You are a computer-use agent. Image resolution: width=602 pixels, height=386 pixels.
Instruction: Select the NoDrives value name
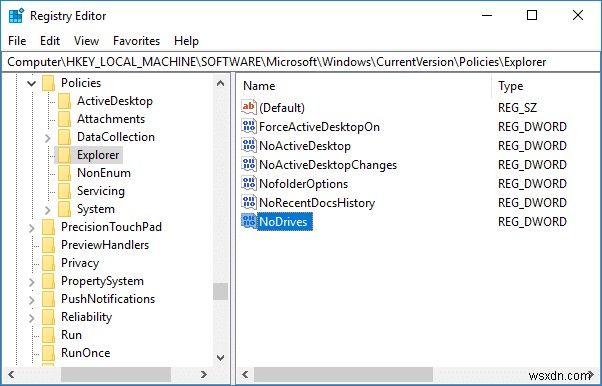click(283, 222)
